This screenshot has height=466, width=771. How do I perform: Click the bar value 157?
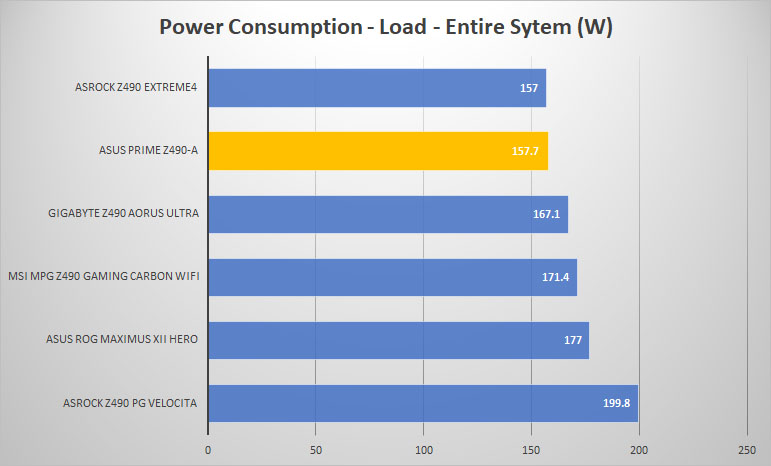[x=529, y=88]
